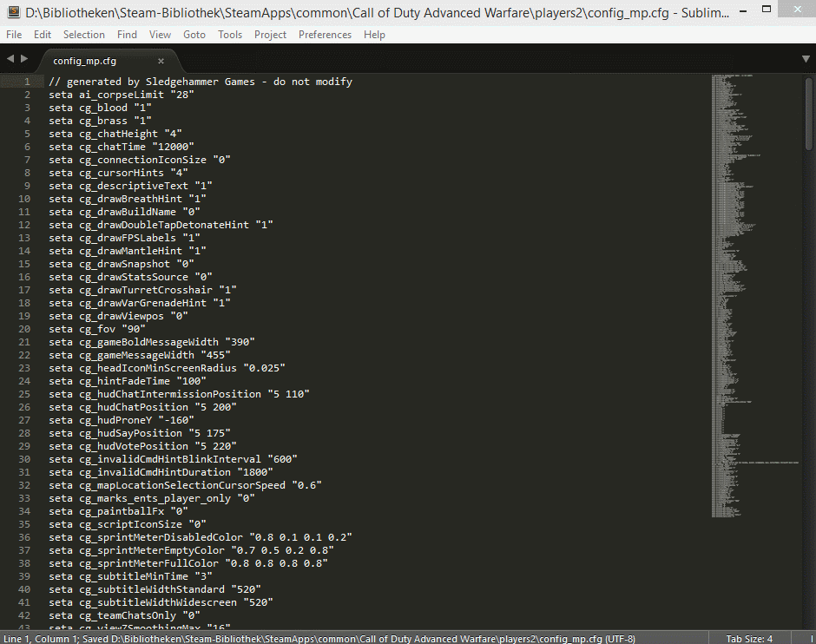Open the Find menu

(127, 35)
